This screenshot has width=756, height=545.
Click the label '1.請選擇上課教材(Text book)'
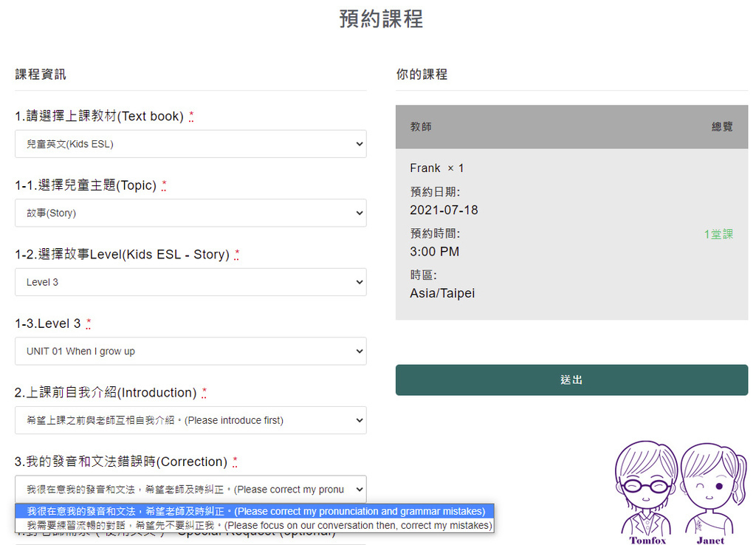click(x=100, y=116)
